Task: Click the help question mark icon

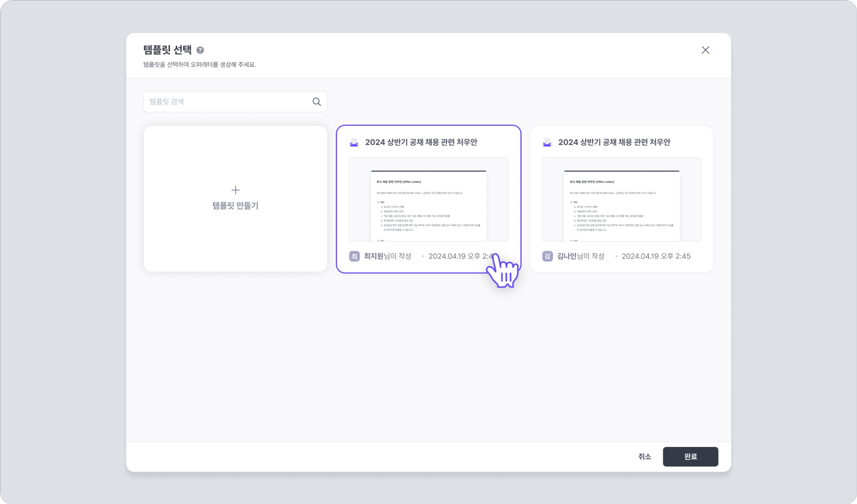Action: 200,50
